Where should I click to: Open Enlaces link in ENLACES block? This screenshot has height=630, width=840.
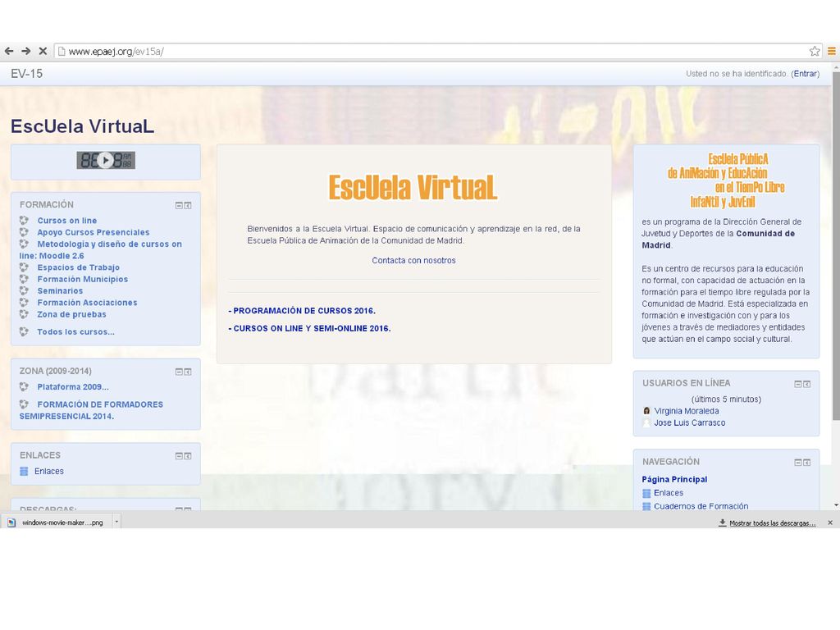click(x=48, y=472)
